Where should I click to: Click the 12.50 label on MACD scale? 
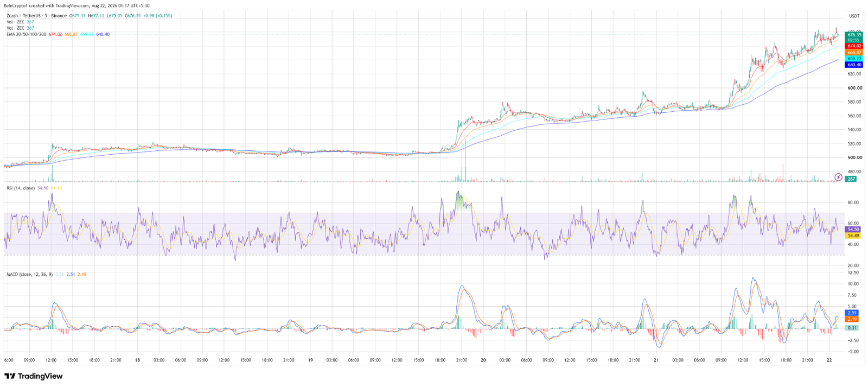coord(853,273)
